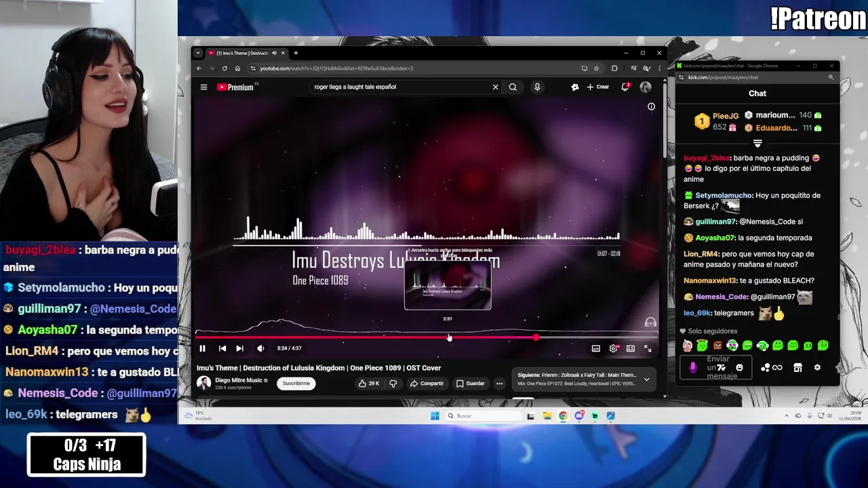Image resolution: width=868 pixels, height=488 pixels.
Task: Seek the red video progress bar
Action: coord(427,337)
